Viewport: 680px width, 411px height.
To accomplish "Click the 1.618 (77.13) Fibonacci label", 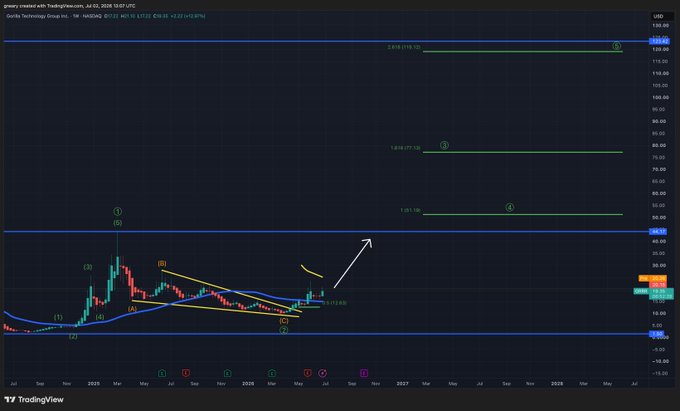I will click(x=405, y=148).
